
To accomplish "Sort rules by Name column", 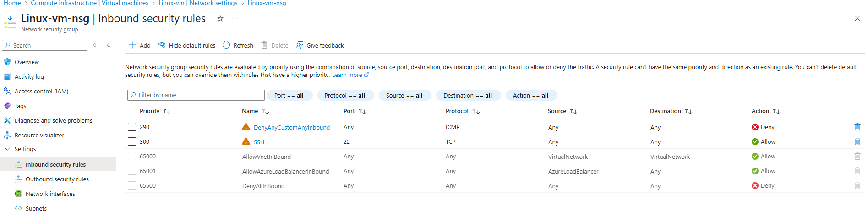I will (x=255, y=111).
